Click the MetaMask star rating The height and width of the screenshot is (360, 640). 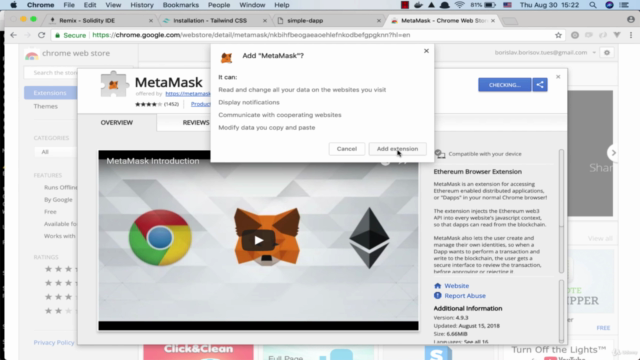click(x=149, y=104)
